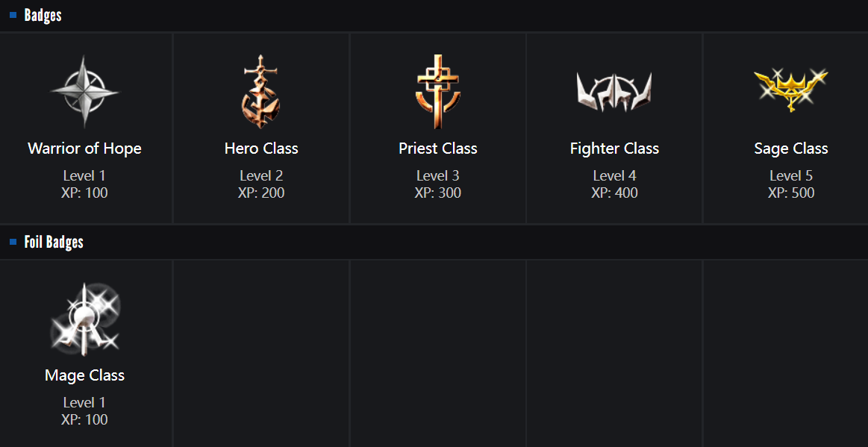Select the Hero Class anchor sword badge icon
This screenshot has width=868, height=447.
(x=261, y=92)
